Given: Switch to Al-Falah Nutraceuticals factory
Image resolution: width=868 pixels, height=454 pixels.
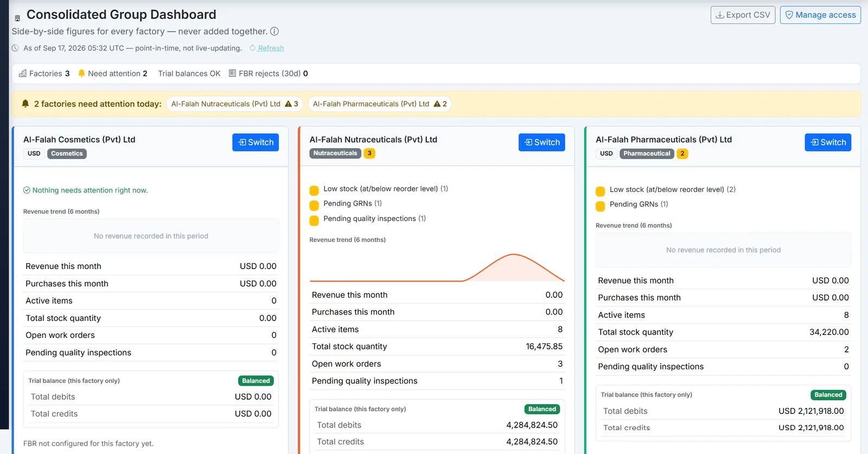Looking at the screenshot, I should 542,142.
